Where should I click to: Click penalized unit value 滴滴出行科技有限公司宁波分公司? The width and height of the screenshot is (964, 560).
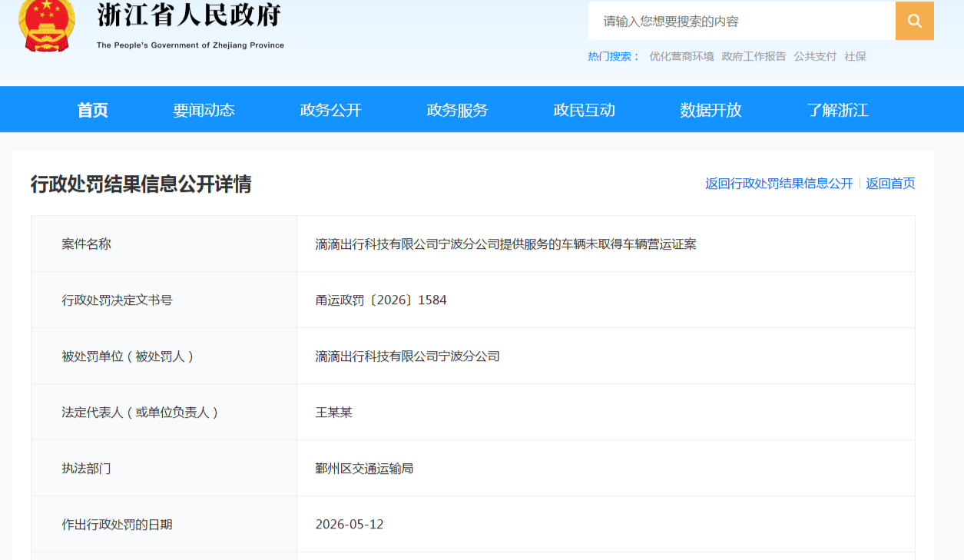tap(407, 356)
